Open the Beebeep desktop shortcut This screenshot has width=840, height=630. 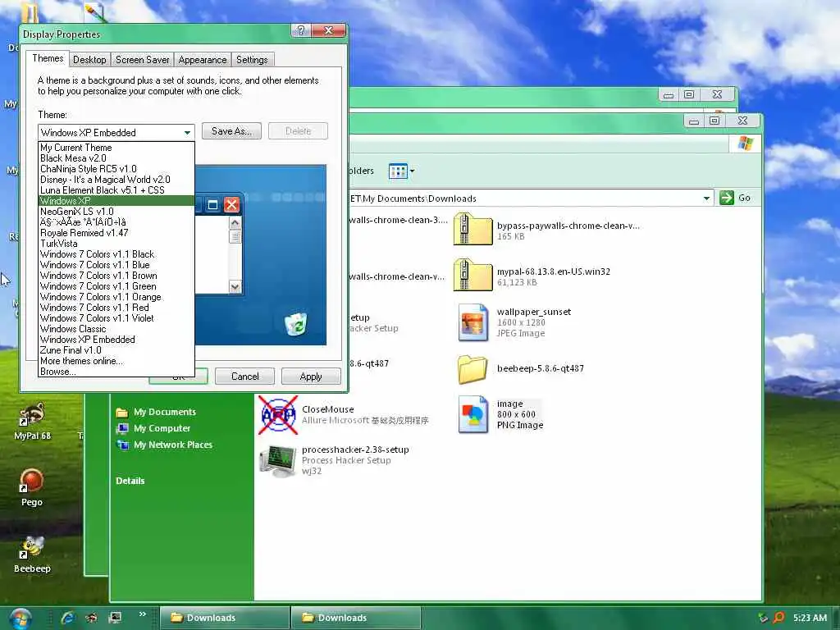[32, 554]
